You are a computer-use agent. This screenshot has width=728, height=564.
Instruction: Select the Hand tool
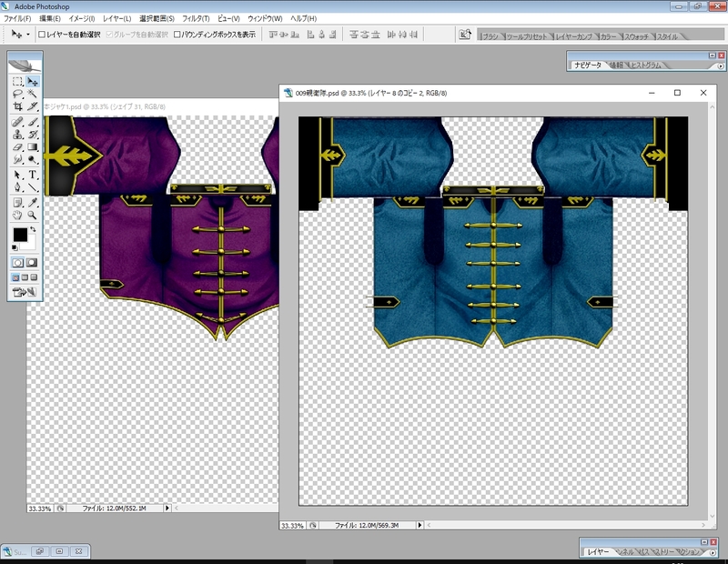click(x=17, y=215)
